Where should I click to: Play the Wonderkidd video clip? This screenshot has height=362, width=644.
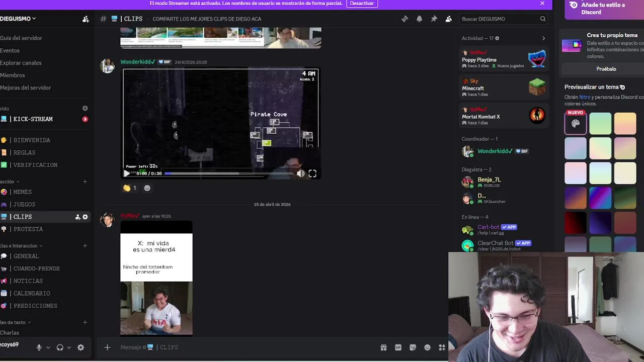pyautogui.click(x=126, y=173)
